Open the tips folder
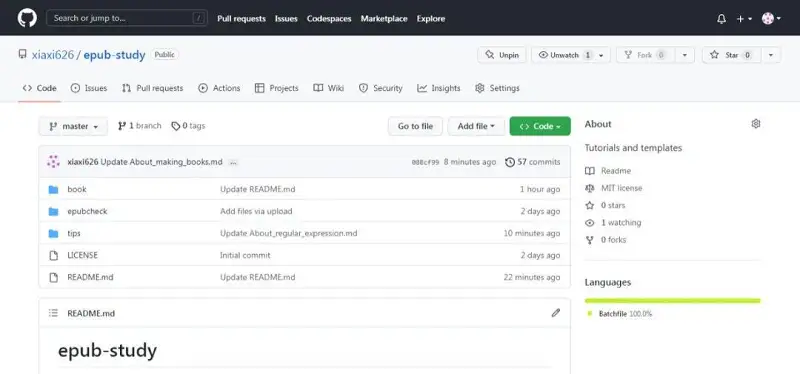 74,233
